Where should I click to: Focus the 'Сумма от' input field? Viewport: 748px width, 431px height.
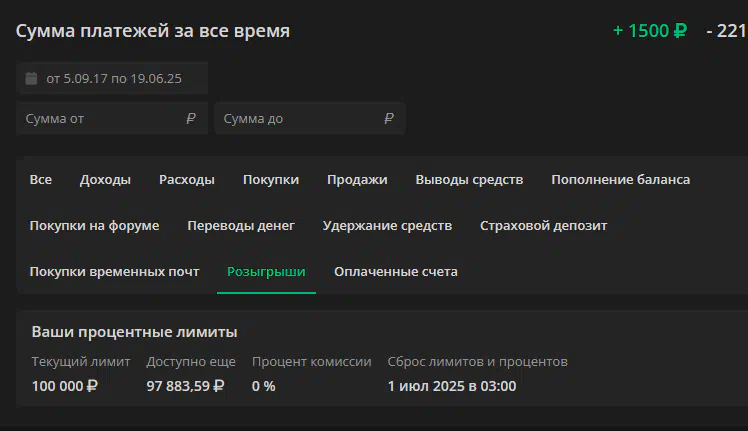point(112,118)
